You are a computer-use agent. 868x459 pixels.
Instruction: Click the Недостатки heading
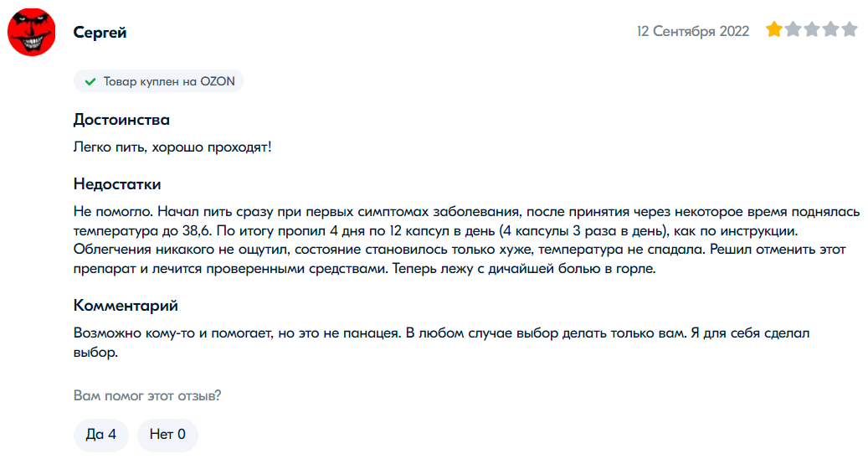(117, 183)
